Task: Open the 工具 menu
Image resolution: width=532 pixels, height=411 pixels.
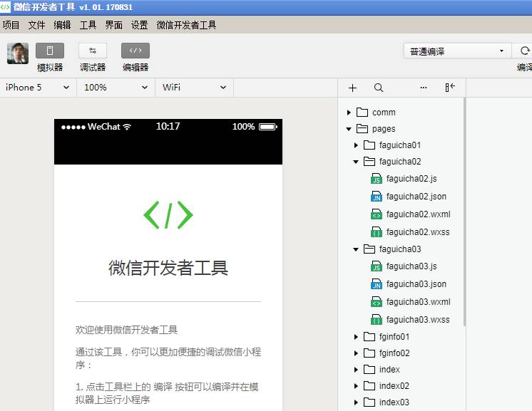Action: [x=88, y=25]
